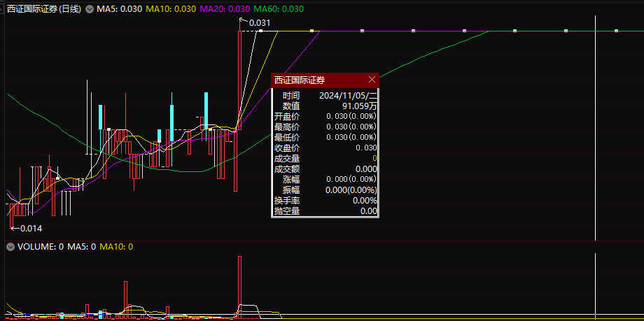
Task: Click the 开盘价 row in popup
Action: [x=325, y=116]
